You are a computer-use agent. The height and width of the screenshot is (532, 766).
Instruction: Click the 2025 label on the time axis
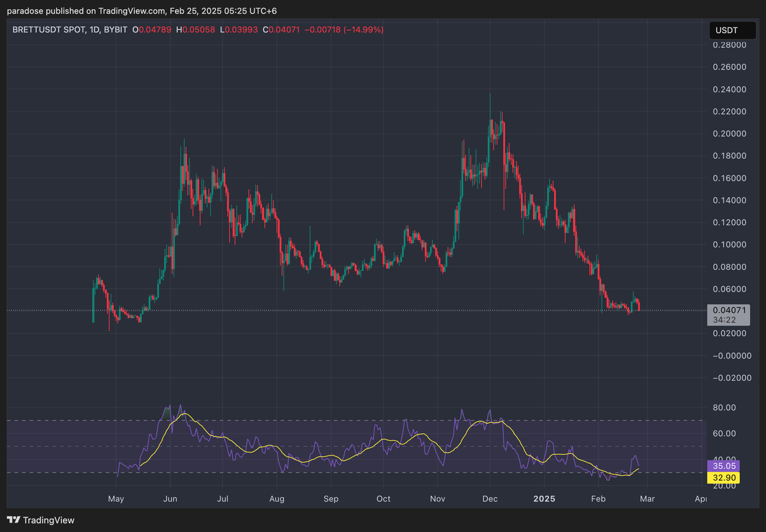(544, 499)
